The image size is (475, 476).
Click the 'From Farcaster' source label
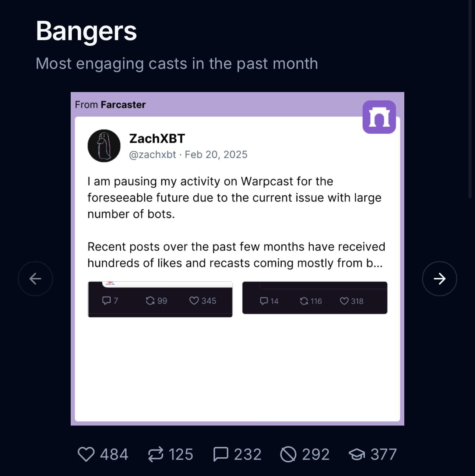tap(110, 105)
